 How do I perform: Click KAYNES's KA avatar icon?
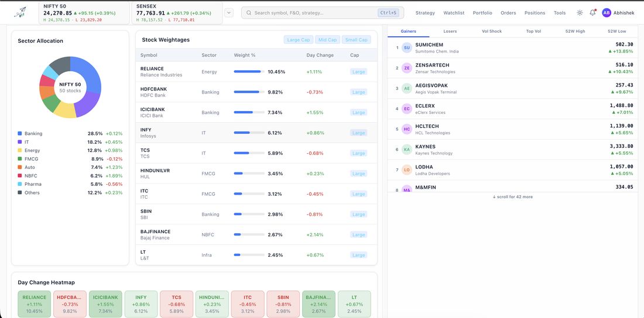[407, 150]
